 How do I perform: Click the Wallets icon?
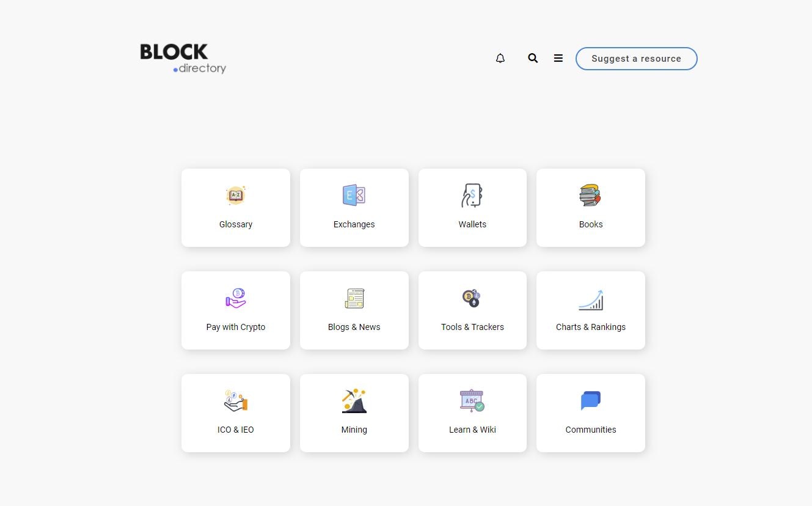[x=472, y=195]
